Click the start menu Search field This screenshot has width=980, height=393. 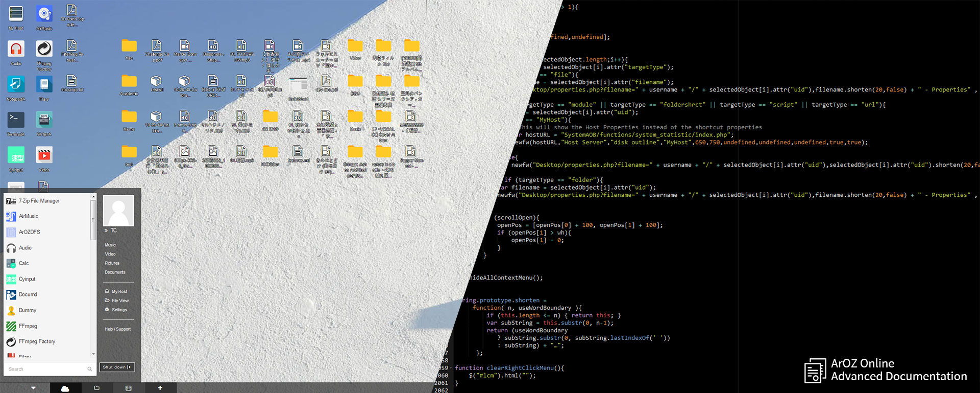[46, 369]
